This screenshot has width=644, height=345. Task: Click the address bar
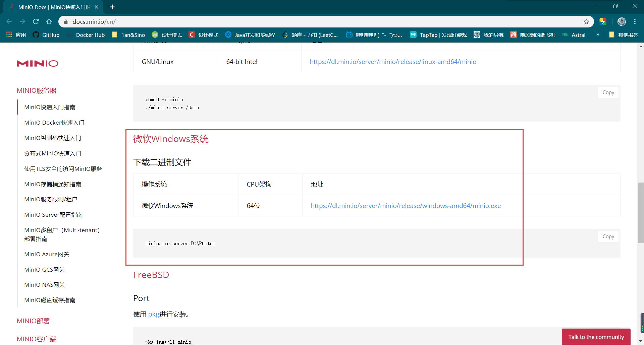tap(201, 21)
